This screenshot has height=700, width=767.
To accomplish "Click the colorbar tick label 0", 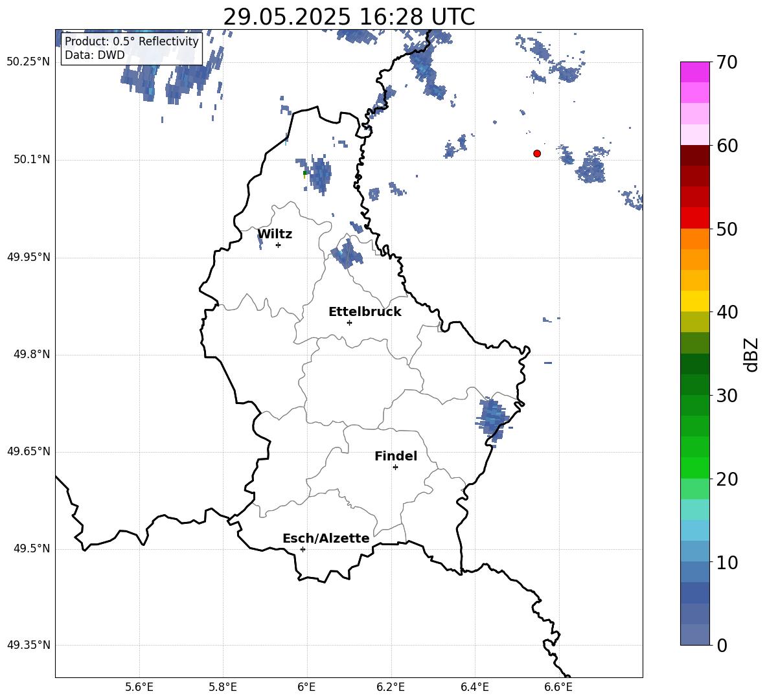I will coord(722,645).
